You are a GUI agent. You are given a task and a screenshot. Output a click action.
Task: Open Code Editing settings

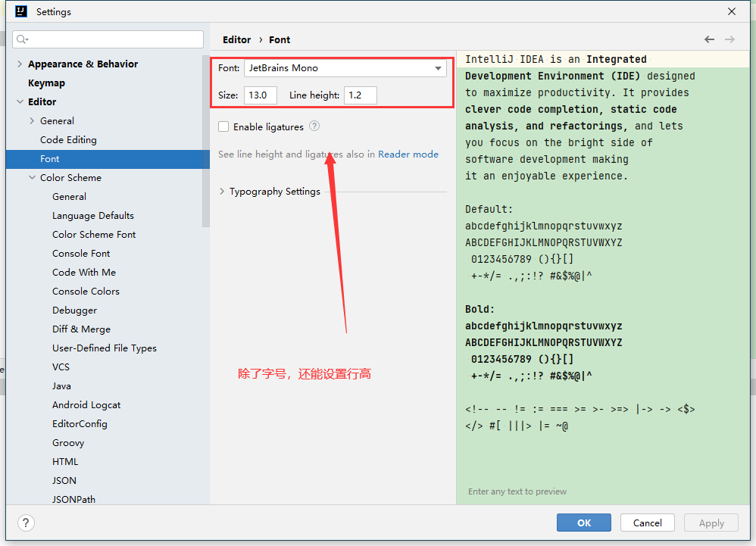(x=68, y=140)
